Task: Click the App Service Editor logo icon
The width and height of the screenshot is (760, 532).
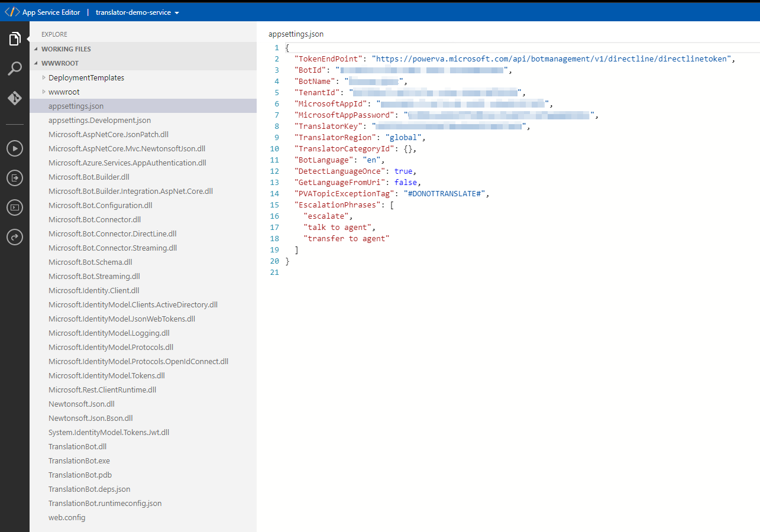Action: (x=12, y=12)
